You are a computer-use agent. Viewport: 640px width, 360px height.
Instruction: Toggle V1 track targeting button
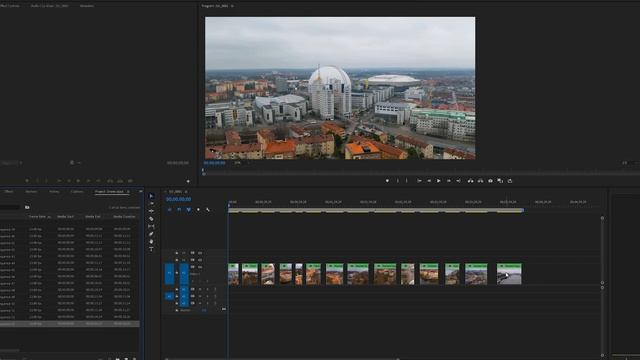(184, 273)
